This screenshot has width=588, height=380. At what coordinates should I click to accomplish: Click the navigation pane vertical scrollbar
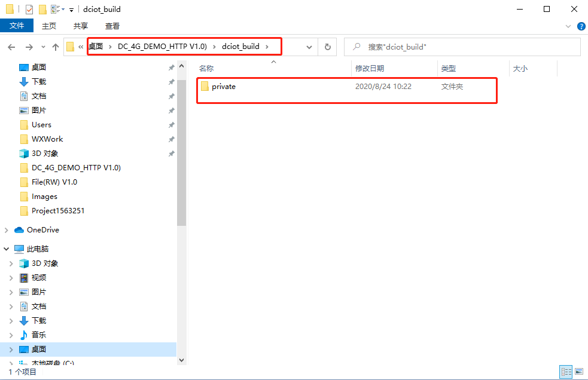pyautogui.click(x=181, y=179)
